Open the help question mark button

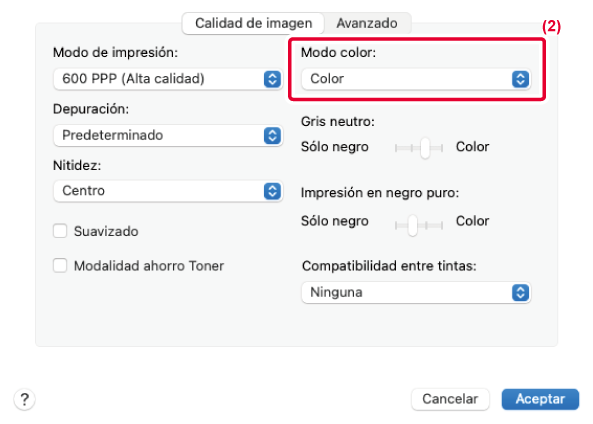25,399
